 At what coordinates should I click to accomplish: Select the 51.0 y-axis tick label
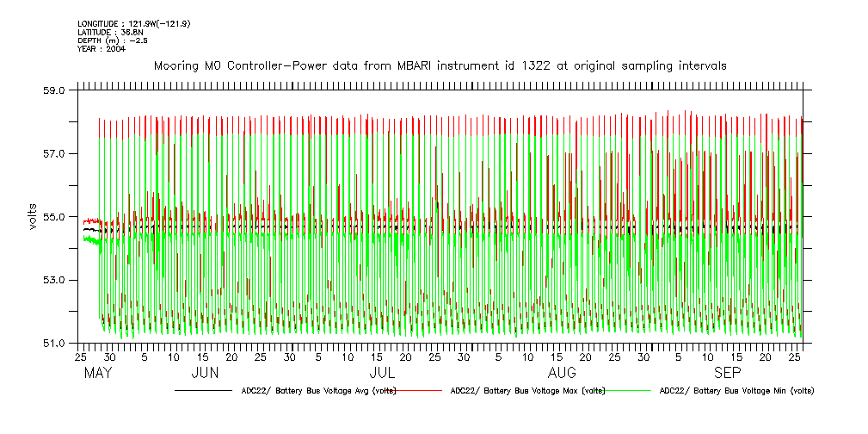(55, 344)
